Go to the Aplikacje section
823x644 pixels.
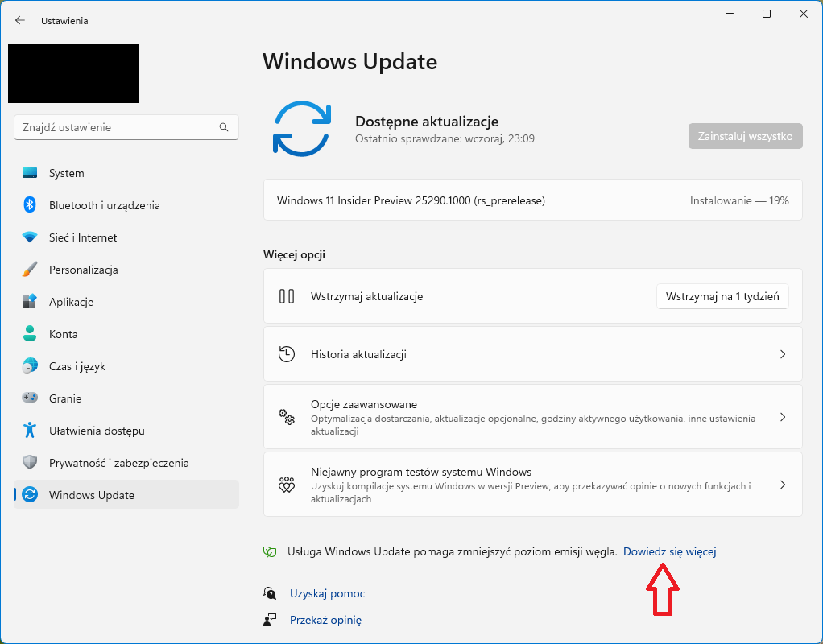[x=71, y=302]
